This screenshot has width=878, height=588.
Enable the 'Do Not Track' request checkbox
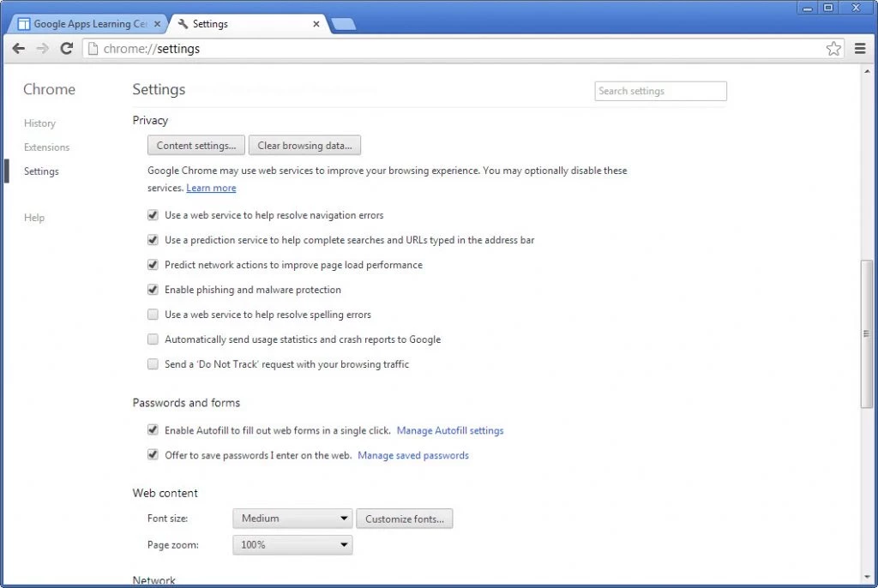tap(153, 364)
